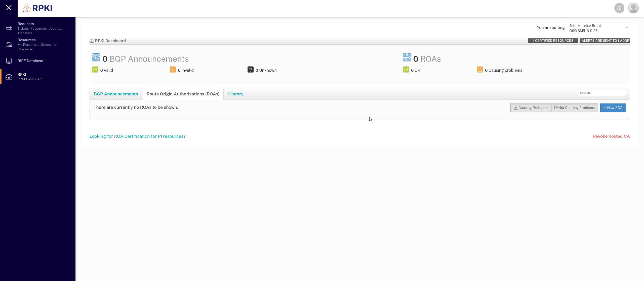Expand the alerts address badge

[604, 41]
